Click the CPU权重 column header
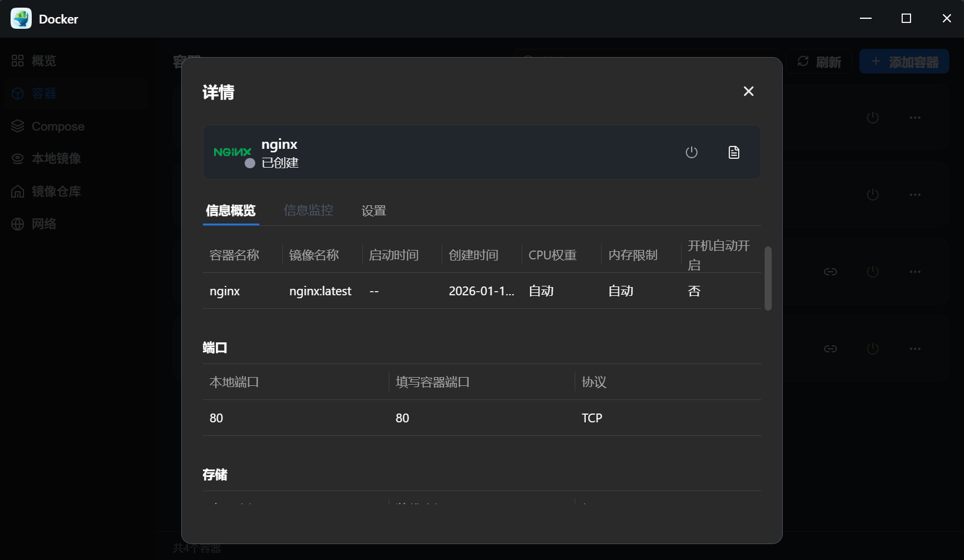The height and width of the screenshot is (560, 964). click(x=552, y=255)
